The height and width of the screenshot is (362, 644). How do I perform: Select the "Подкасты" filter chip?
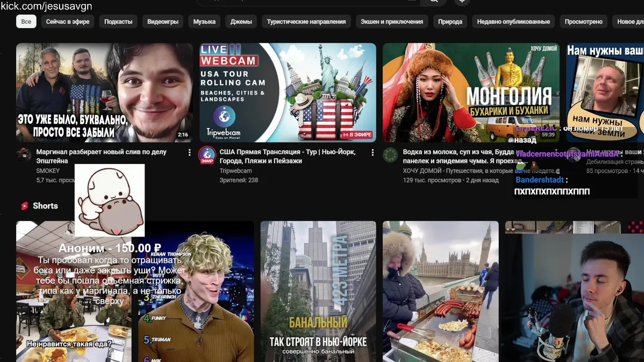tap(118, 22)
